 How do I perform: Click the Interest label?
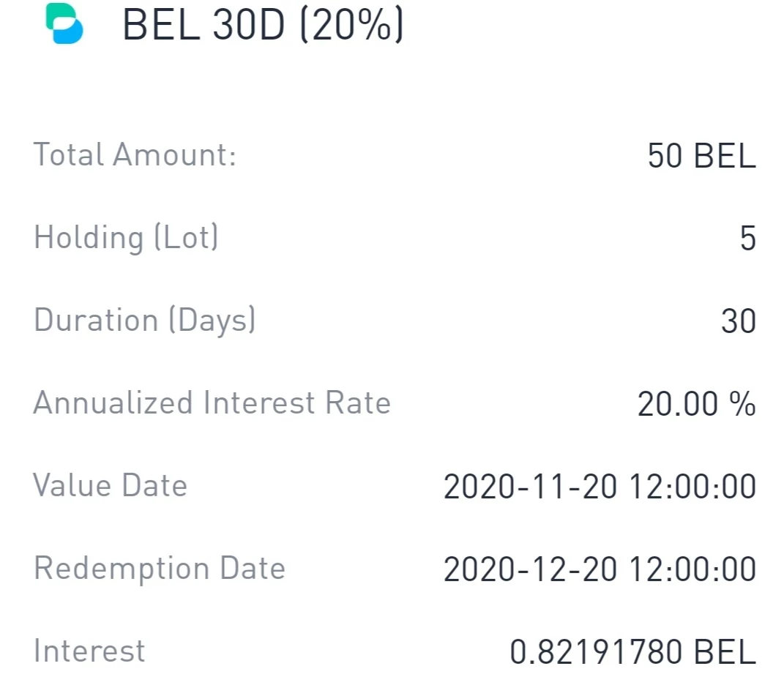89,651
